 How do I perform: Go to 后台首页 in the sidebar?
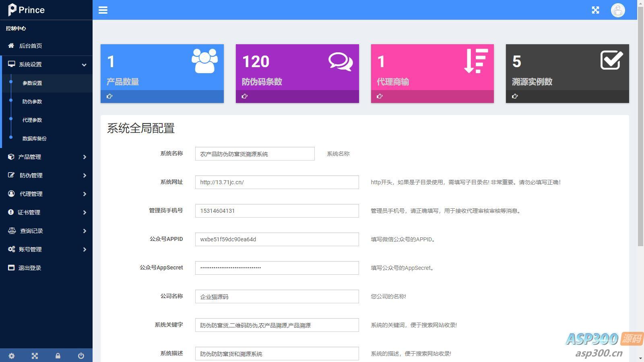[31, 46]
